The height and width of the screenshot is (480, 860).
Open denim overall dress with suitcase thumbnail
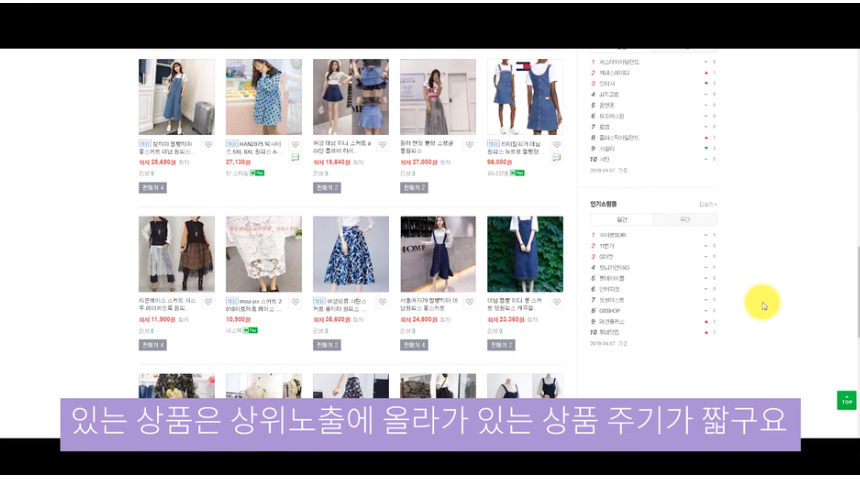tap(177, 97)
